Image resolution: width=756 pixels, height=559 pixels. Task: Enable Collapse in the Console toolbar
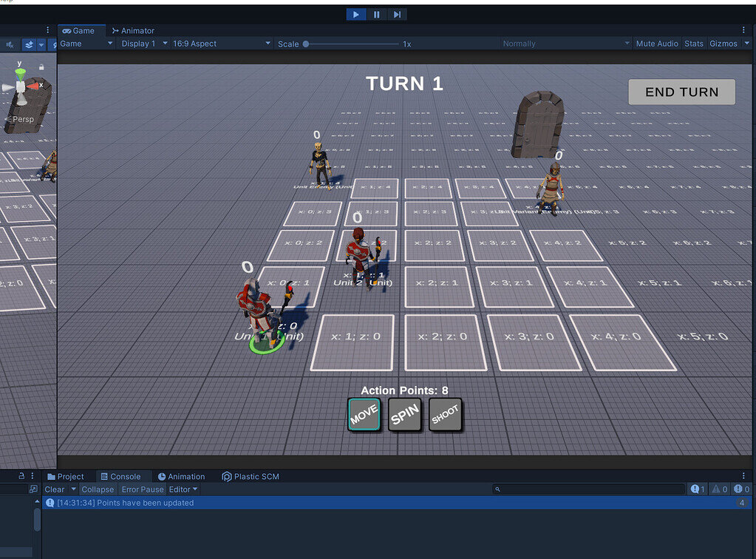97,489
